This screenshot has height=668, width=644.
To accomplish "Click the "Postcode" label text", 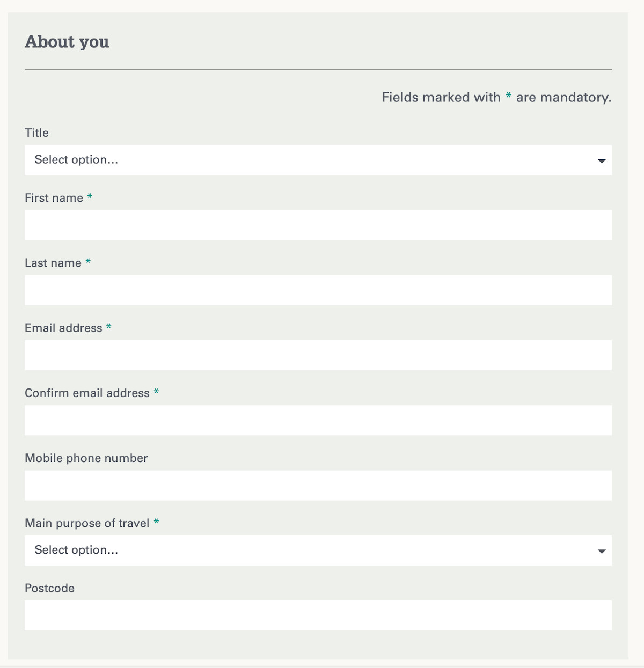I will pos(49,588).
